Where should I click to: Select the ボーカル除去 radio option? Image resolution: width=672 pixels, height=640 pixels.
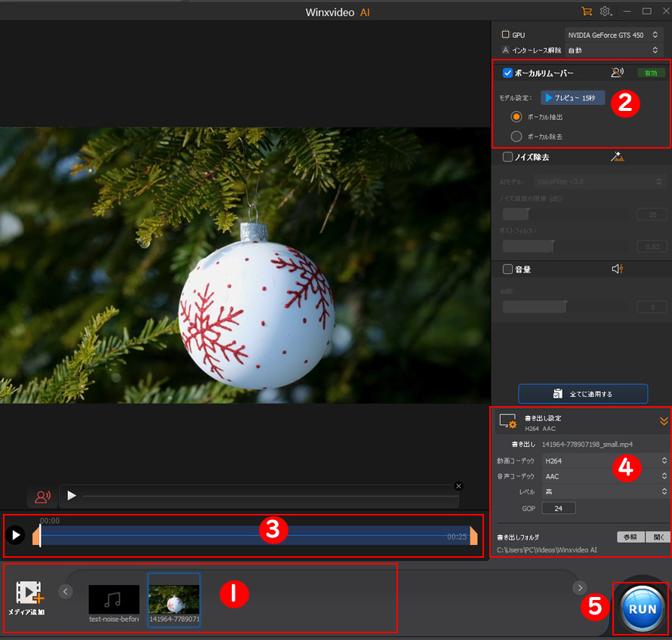(516, 137)
